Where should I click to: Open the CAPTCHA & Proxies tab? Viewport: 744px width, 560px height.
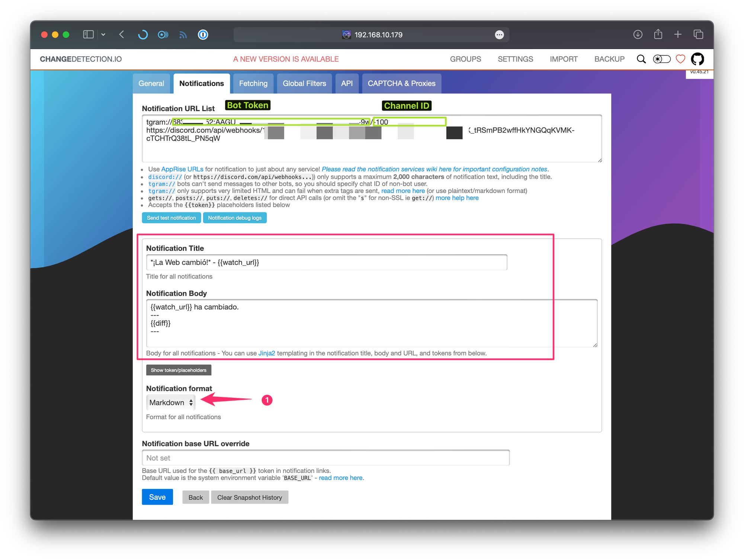coord(401,83)
